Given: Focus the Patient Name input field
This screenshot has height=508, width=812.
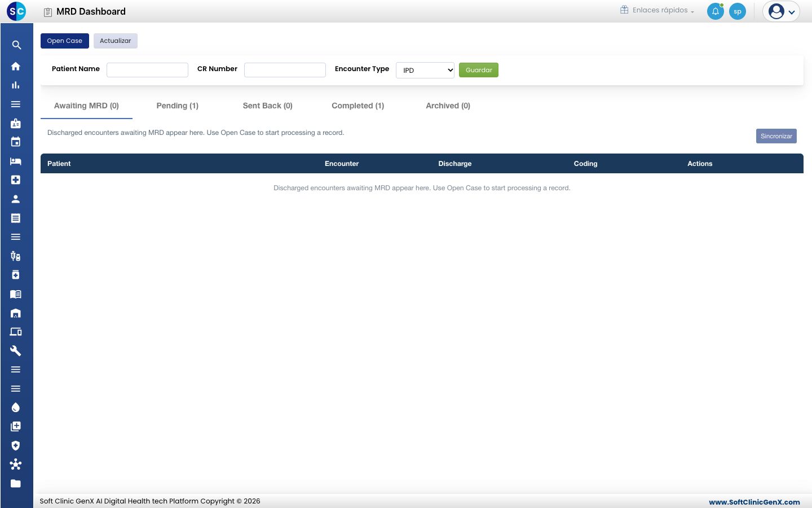Looking at the screenshot, I should click(147, 69).
